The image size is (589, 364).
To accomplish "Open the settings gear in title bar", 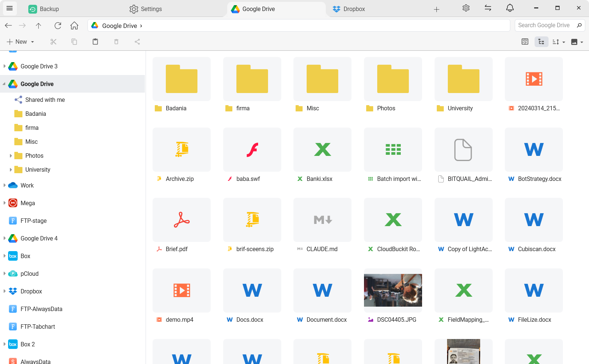I will click(x=466, y=8).
